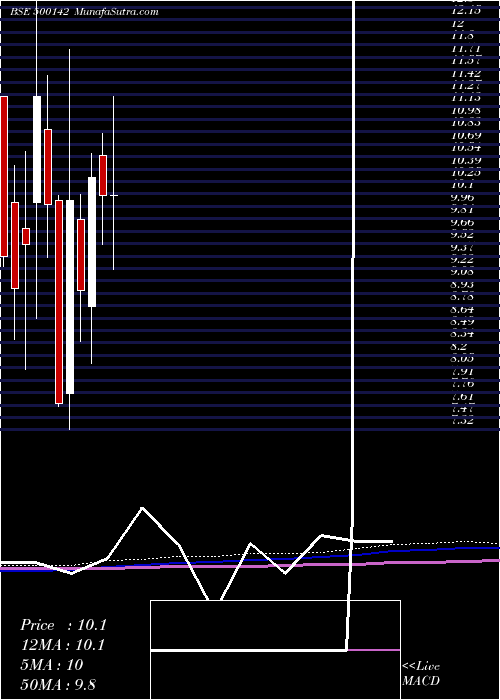This screenshot has height=700, width=500.
Task: Click the '50MA : 9.8' readout
Action: [x=58, y=684]
